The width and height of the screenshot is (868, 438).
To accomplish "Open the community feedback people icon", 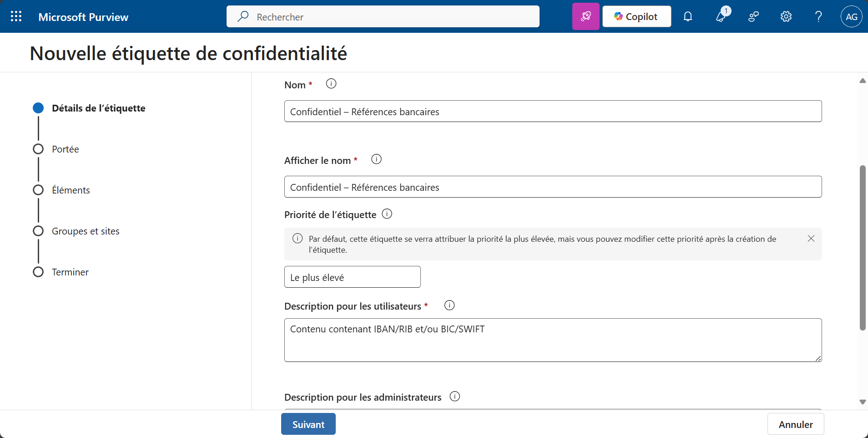I will (753, 17).
